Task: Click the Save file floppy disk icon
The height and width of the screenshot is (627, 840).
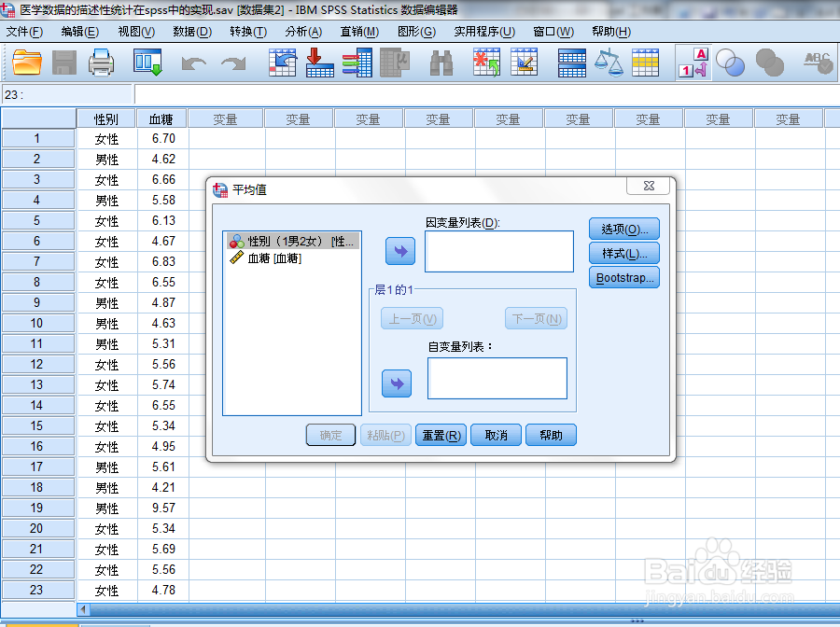Action: [x=64, y=63]
